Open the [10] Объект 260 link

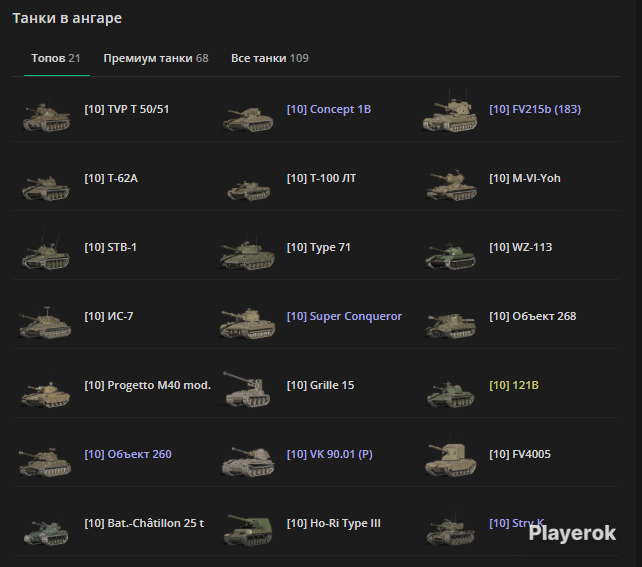click(128, 454)
